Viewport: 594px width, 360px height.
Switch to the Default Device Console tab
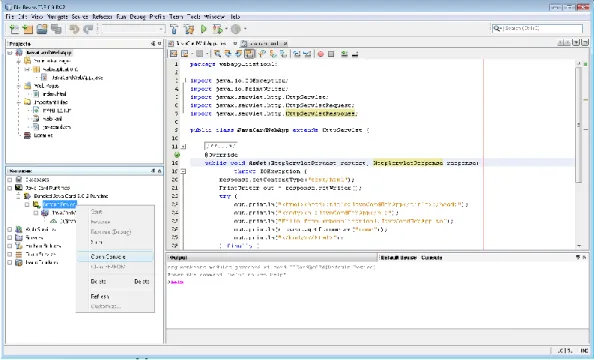(x=411, y=258)
